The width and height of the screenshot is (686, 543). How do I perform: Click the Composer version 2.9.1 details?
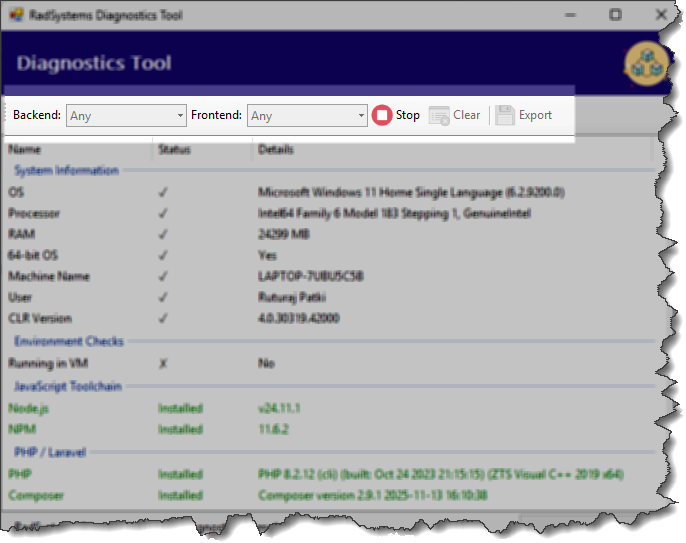coord(372,496)
